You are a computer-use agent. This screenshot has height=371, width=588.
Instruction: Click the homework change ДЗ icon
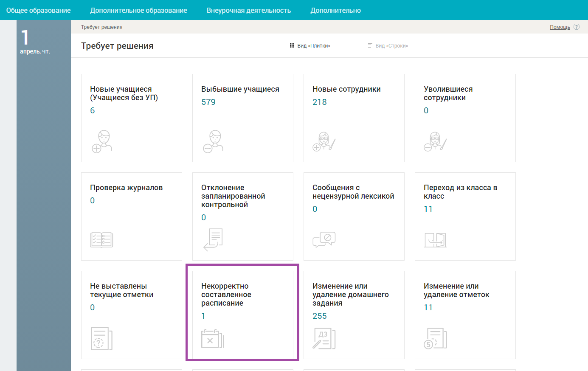coord(324,338)
